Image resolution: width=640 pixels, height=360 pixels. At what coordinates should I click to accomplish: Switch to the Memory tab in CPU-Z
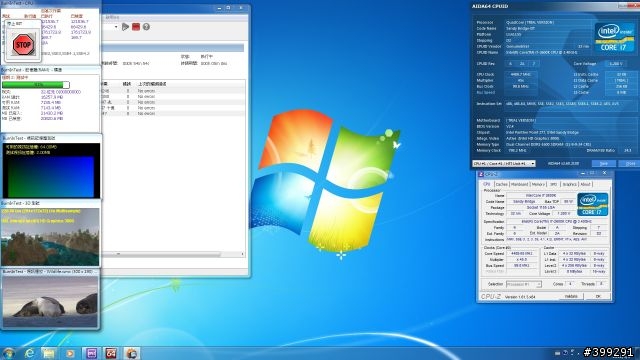(538, 184)
